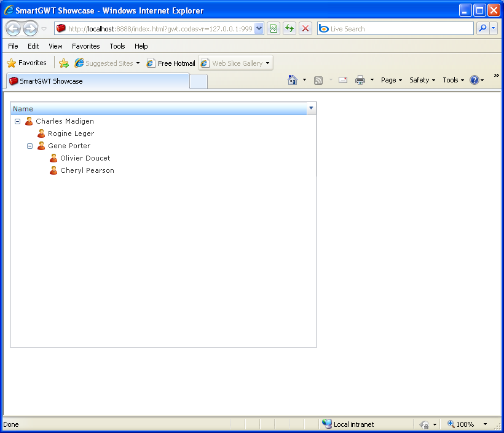Open the Suggested Sites link
This screenshot has width=504, height=433.
[107, 63]
